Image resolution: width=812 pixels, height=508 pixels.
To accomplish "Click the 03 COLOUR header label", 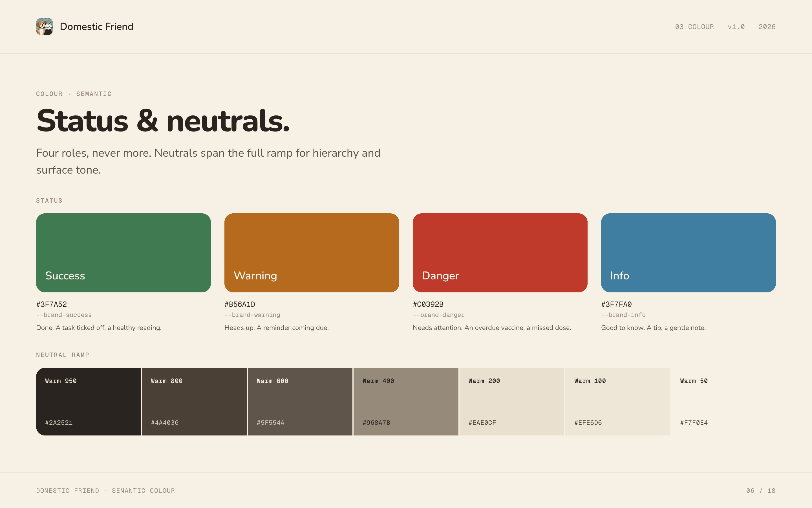I will (x=694, y=27).
